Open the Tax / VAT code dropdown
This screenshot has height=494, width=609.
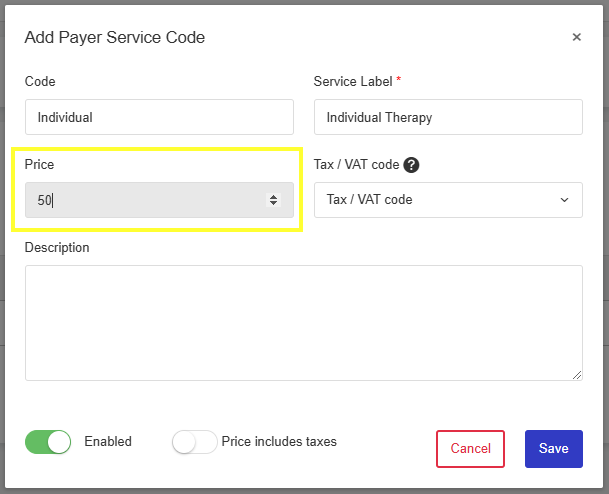(x=448, y=200)
